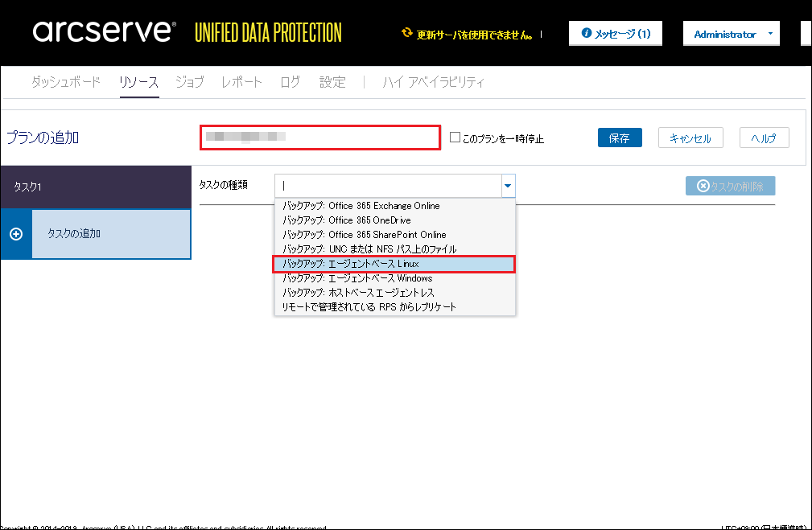812x530 pixels.
Task: Select ホストベース エージェントレス backup option
Action: click(394, 293)
